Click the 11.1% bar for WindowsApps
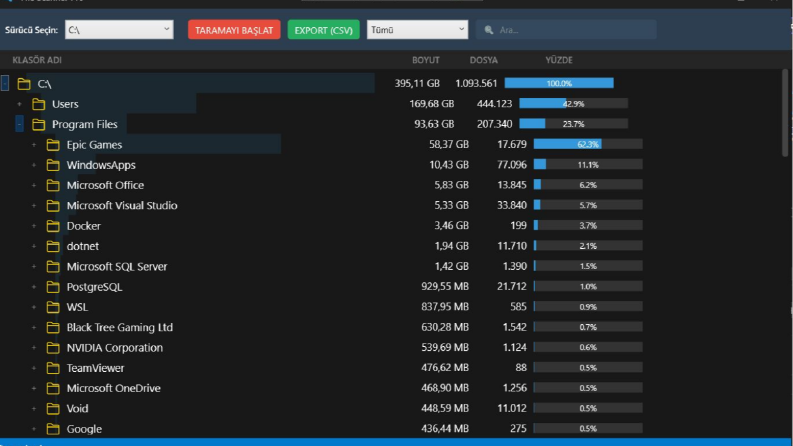The image size is (793, 446). coord(588,165)
